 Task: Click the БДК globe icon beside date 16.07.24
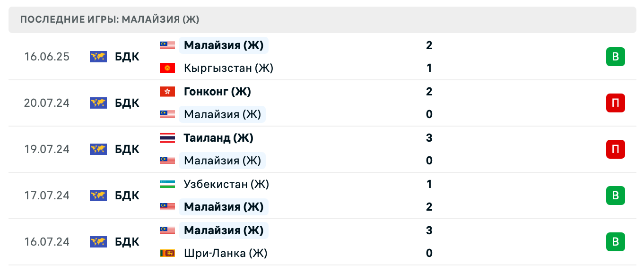98,242
